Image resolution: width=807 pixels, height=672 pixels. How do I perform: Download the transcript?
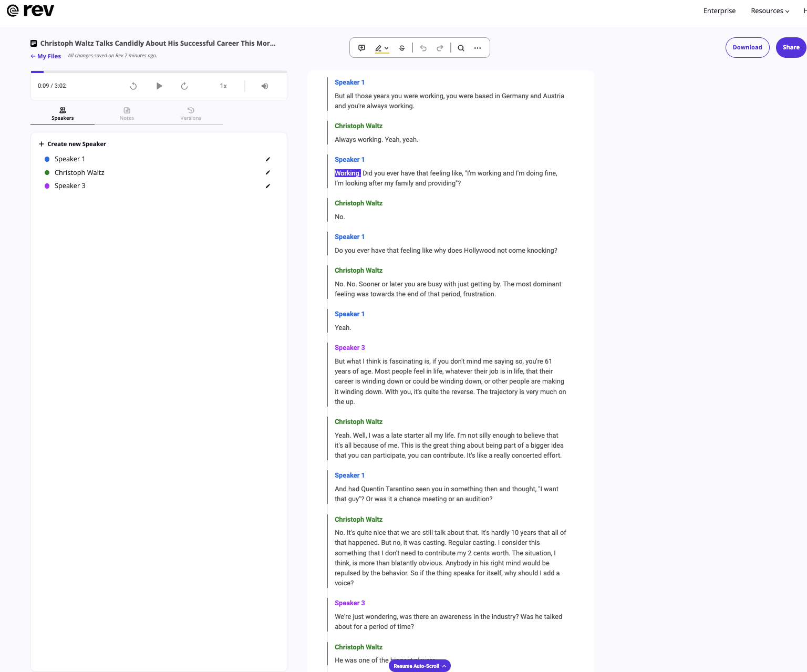(x=747, y=47)
